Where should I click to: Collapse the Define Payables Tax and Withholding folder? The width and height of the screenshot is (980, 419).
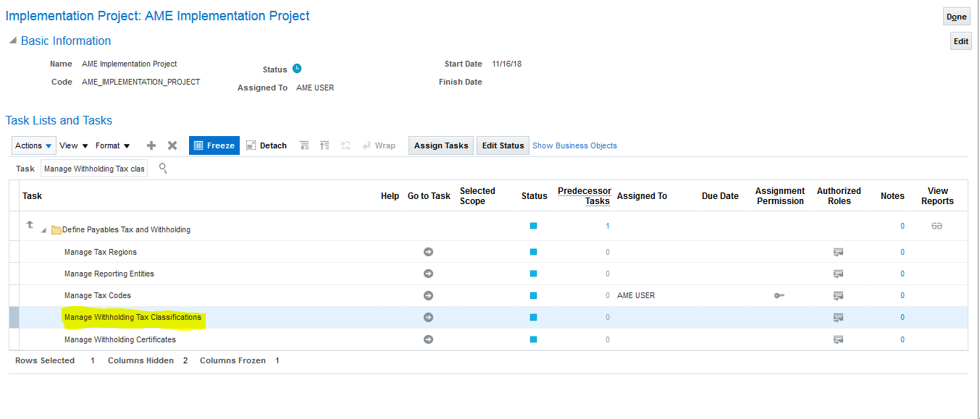pyautogui.click(x=43, y=230)
